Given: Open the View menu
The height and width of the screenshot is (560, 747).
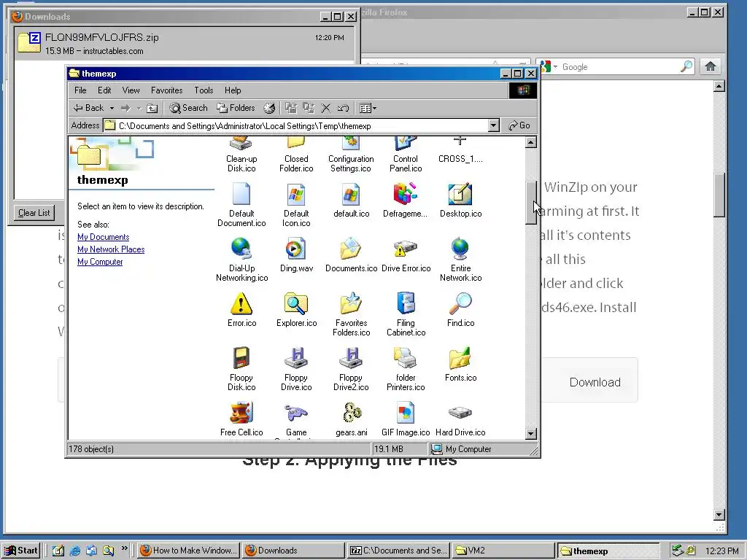Looking at the screenshot, I should click(131, 90).
